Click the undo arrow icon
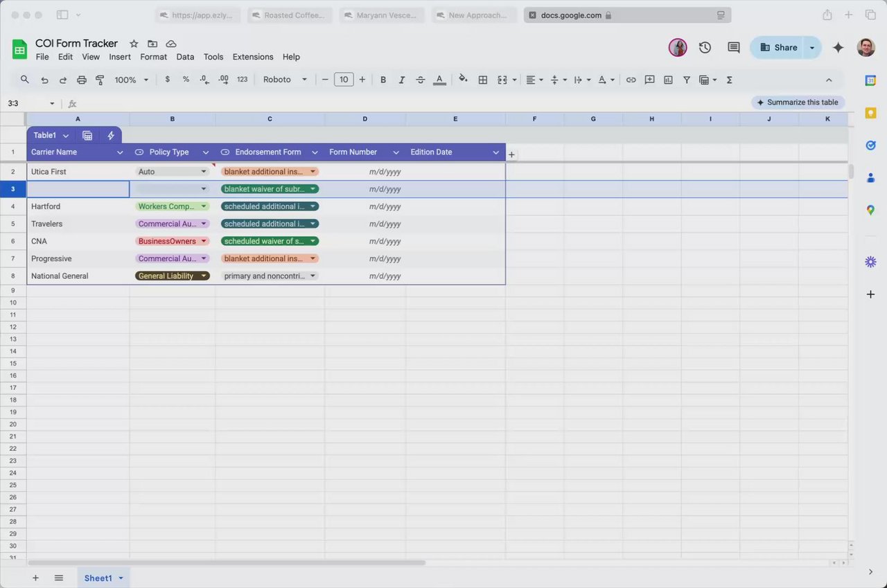The image size is (887, 588). click(x=44, y=80)
